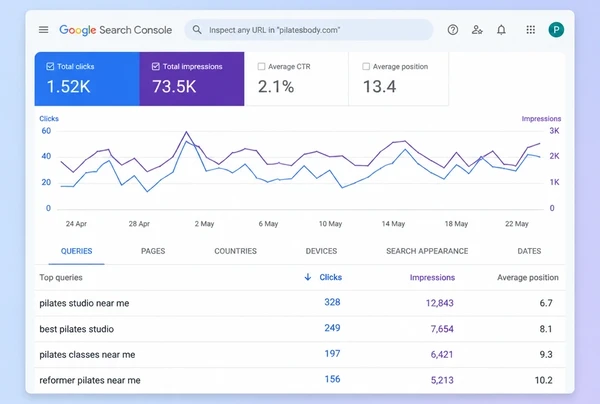The image size is (600, 404).
Task: Open the help question mark icon
Action: (453, 29)
